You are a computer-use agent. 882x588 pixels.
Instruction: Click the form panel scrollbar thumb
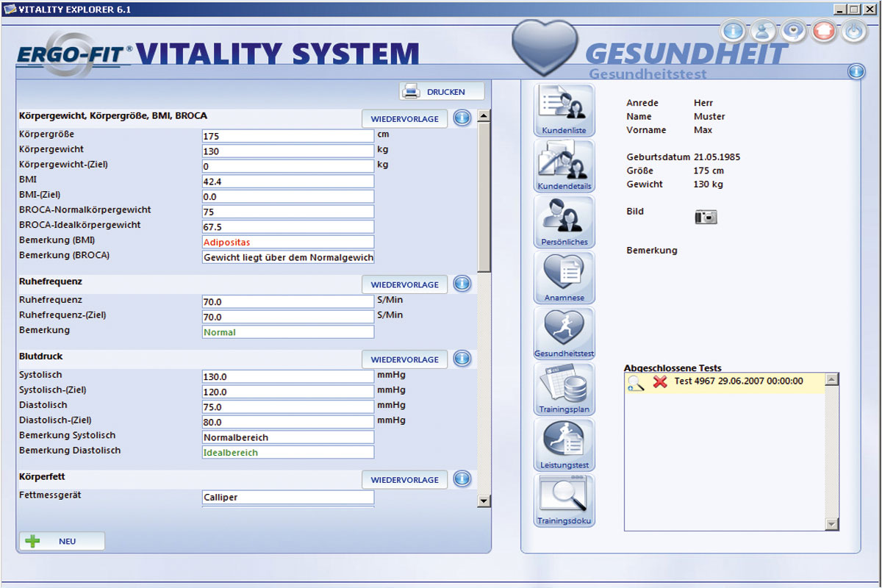tap(484, 196)
